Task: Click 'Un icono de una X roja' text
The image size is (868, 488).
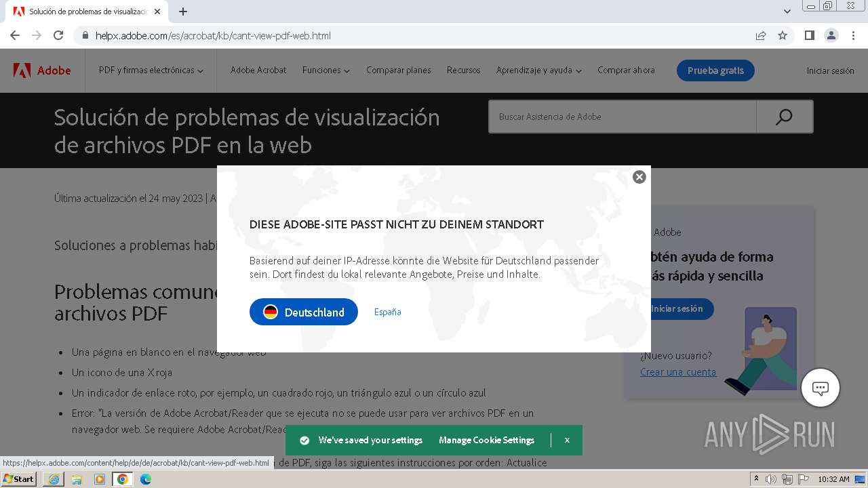Action: [122, 372]
